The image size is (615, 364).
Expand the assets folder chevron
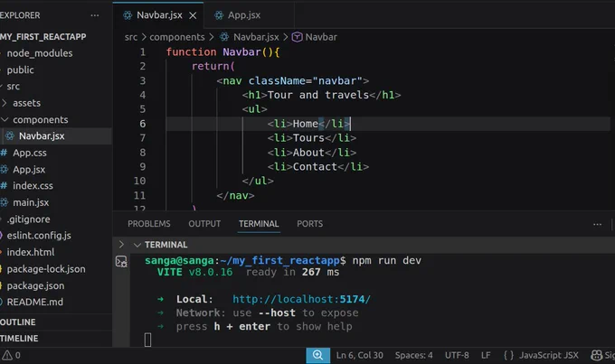(x=5, y=103)
